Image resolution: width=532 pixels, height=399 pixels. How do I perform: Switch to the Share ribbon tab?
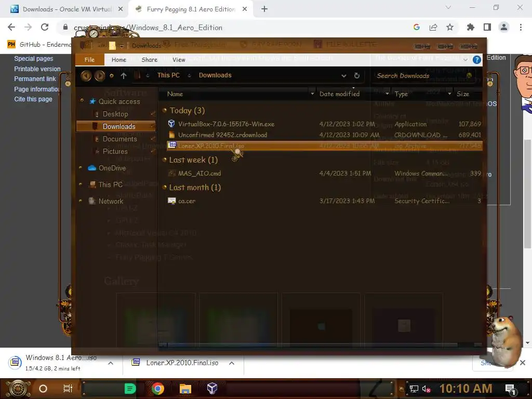pyautogui.click(x=149, y=60)
